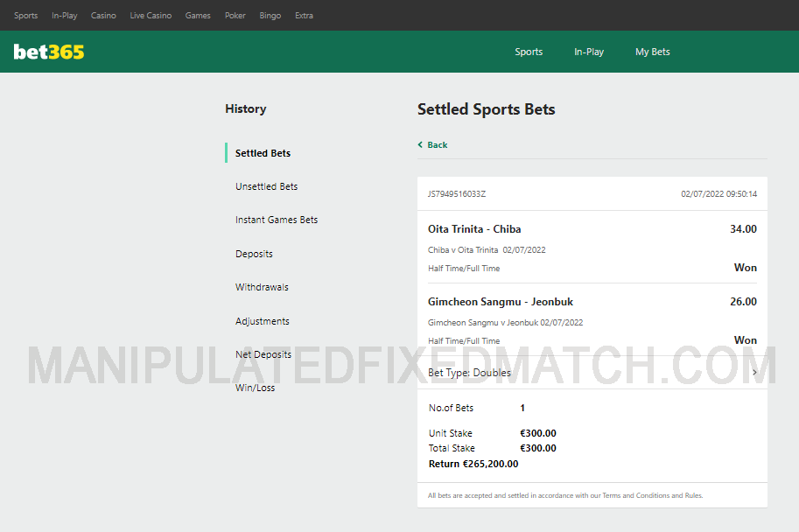Image resolution: width=799 pixels, height=532 pixels.
Task: Expand the Bet Type: Doubles chevron arrow
Action: point(754,373)
